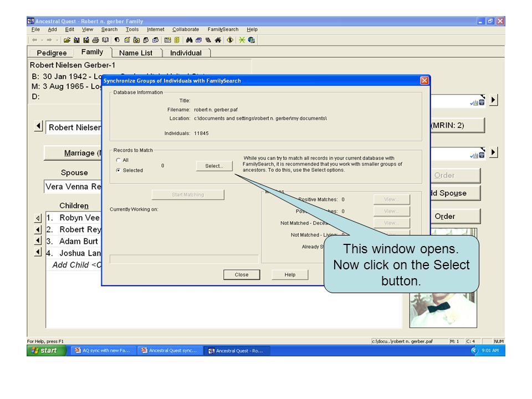The height and width of the screenshot is (399, 532).
Task: Click the Marriage button in family view
Action: click(x=73, y=153)
